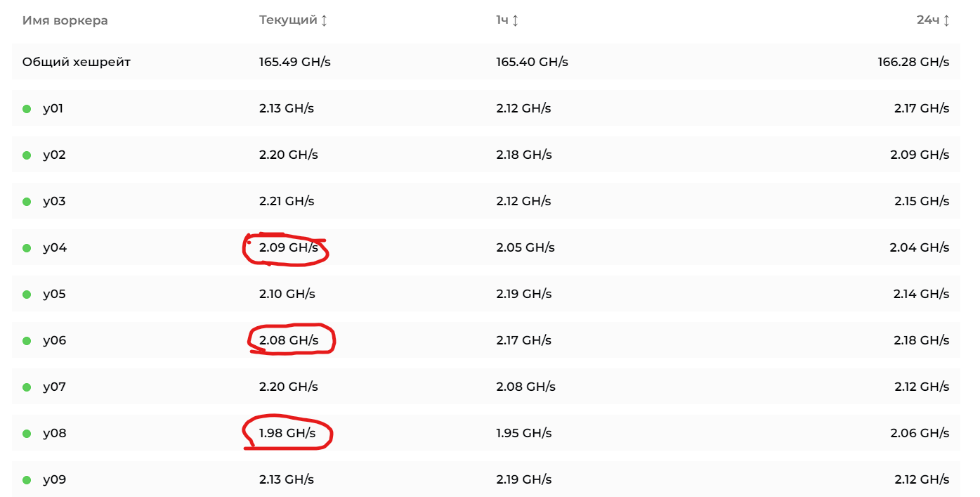The height and width of the screenshot is (497, 980).
Task: Select worker name y07
Action: click(54, 387)
